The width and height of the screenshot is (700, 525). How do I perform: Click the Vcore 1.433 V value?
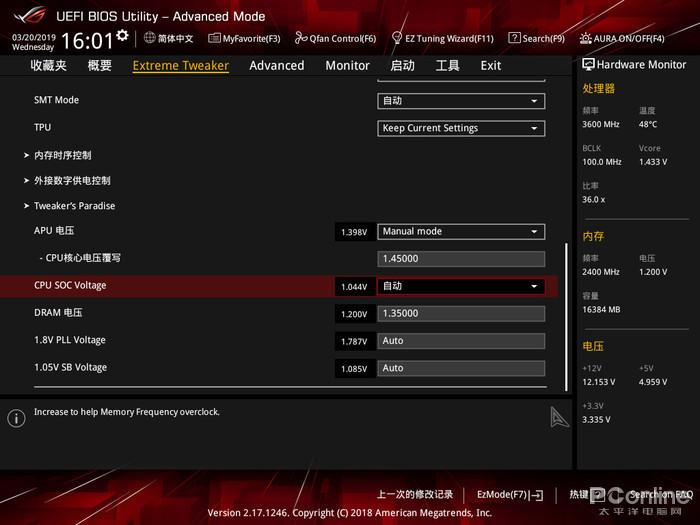pyautogui.click(x=653, y=162)
